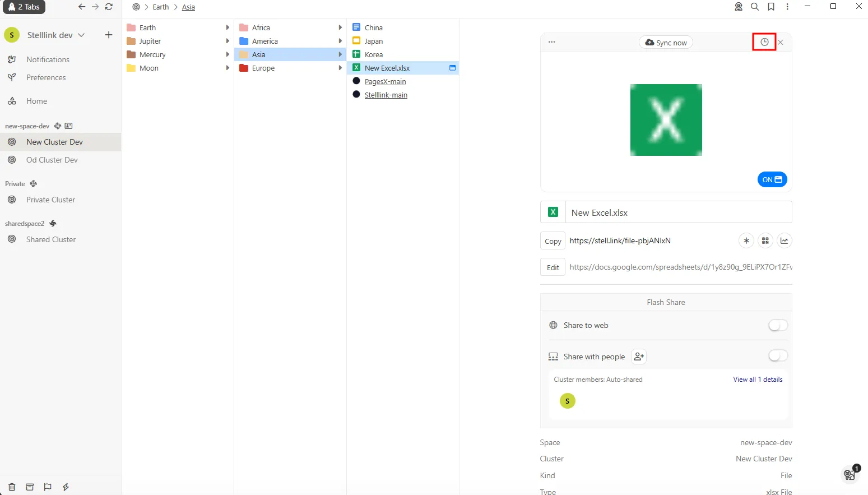Open the trash icon in bottom-left bar
Screen dimensions: 868x495
pyautogui.click(x=12, y=487)
